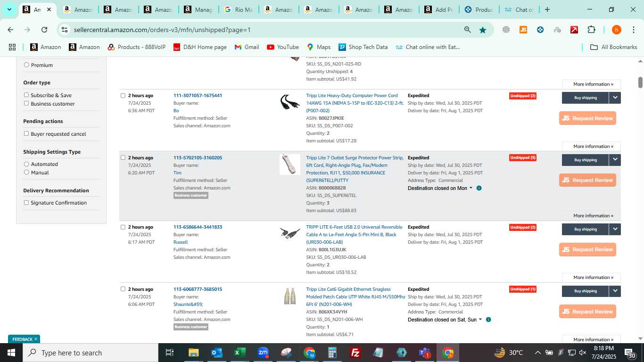Check Signature Confirmation filter
The width and height of the screenshot is (644, 362).
tap(26, 203)
